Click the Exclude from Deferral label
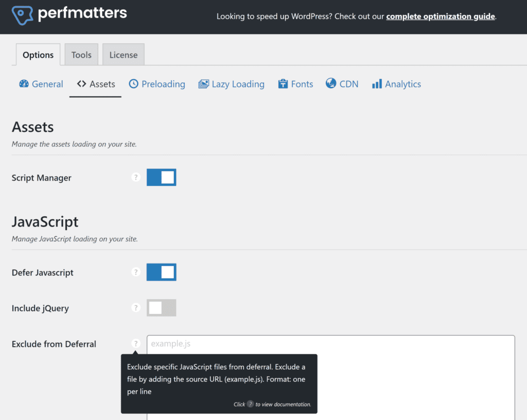 [54, 344]
